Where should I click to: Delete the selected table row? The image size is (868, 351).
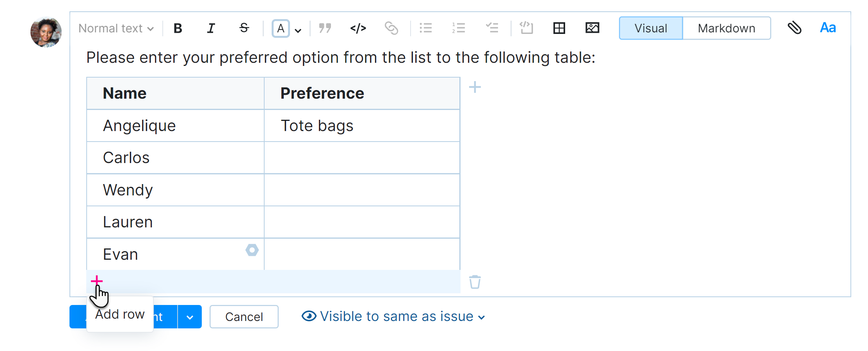click(475, 282)
